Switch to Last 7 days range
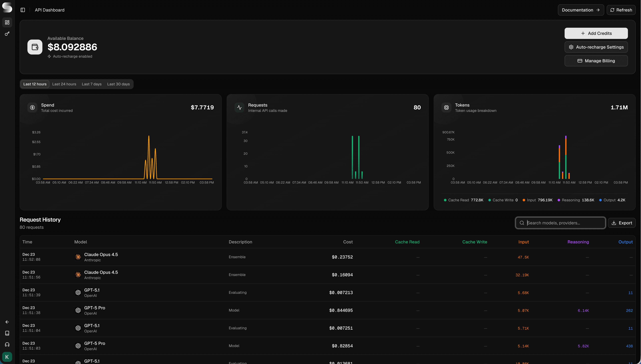641x364 pixels. click(x=91, y=84)
